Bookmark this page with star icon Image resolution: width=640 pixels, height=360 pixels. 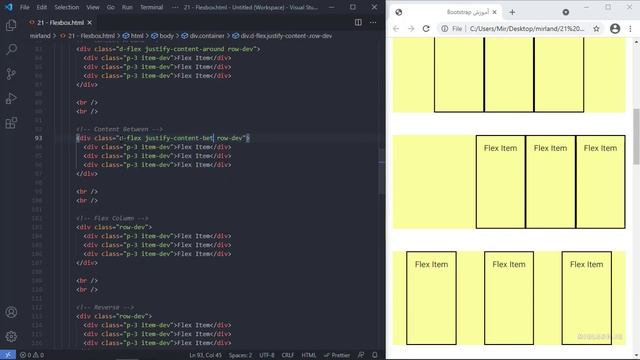coord(596,29)
